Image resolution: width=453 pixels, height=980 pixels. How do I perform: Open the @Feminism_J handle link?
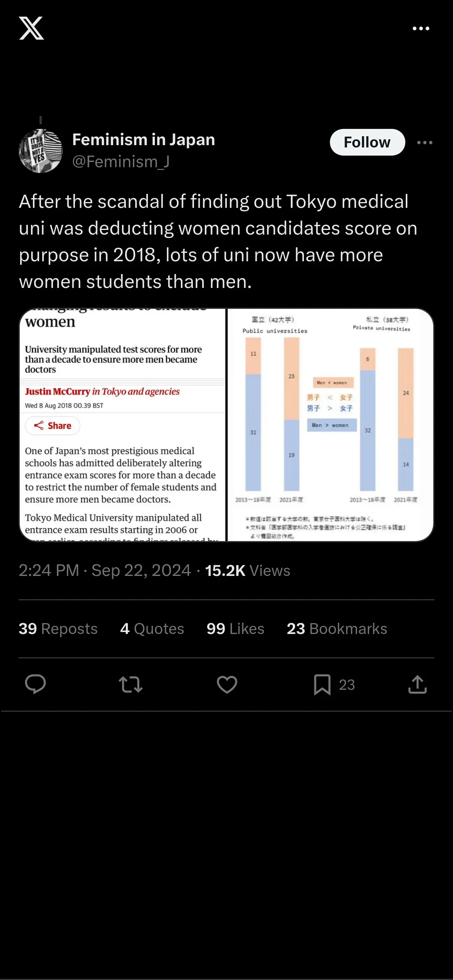pos(121,162)
